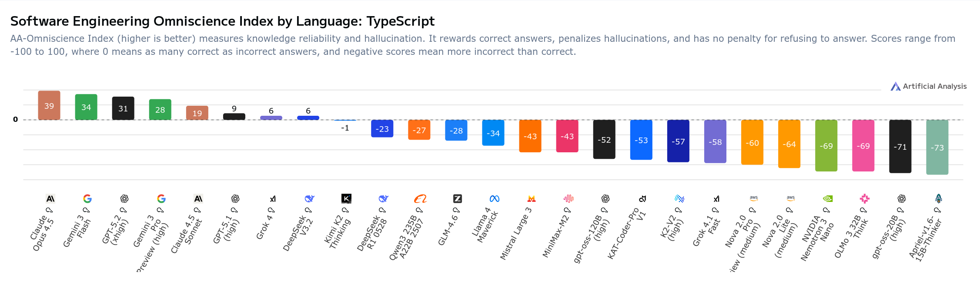Click the Meta logo for Llama 4 Maverick
The image size is (980, 282).
[494, 199]
